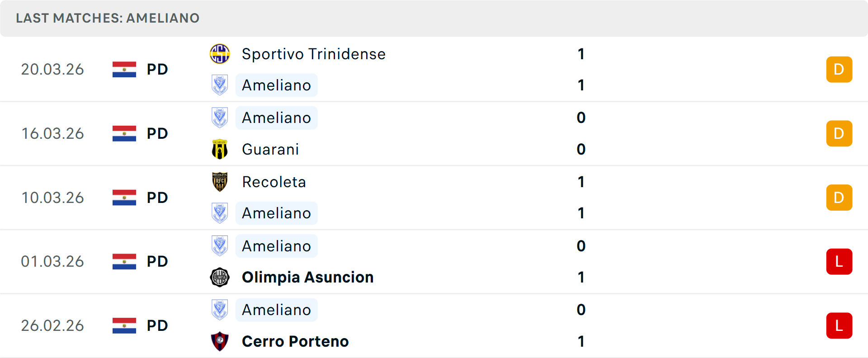This screenshot has height=358, width=868.
Task: Toggle the draw indicator for the Recoleta game
Action: [x=839, y=198]
